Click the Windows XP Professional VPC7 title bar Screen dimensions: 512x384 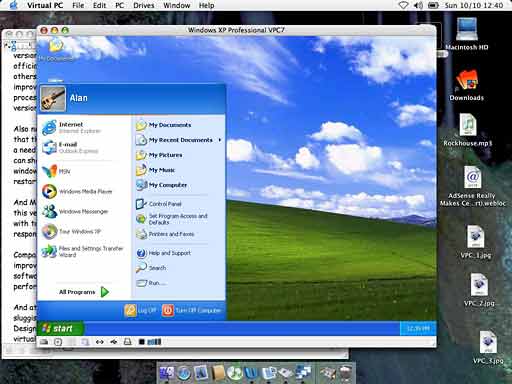236,30
